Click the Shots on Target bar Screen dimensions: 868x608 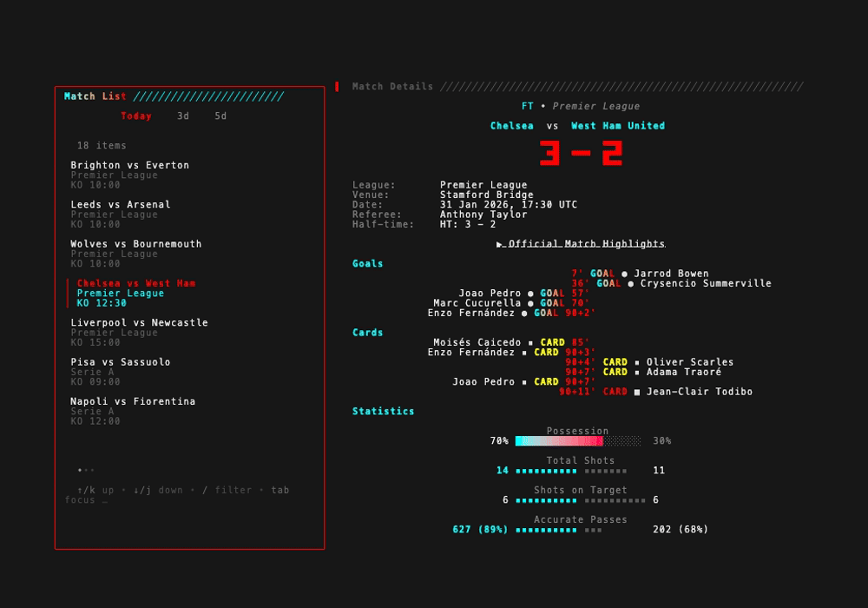point(581,500)
